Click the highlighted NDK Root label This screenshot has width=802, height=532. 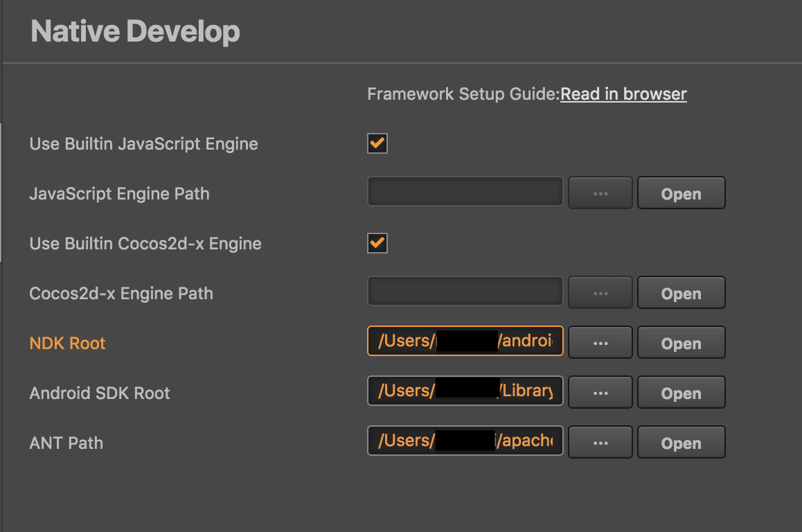(x=68, y=344)
